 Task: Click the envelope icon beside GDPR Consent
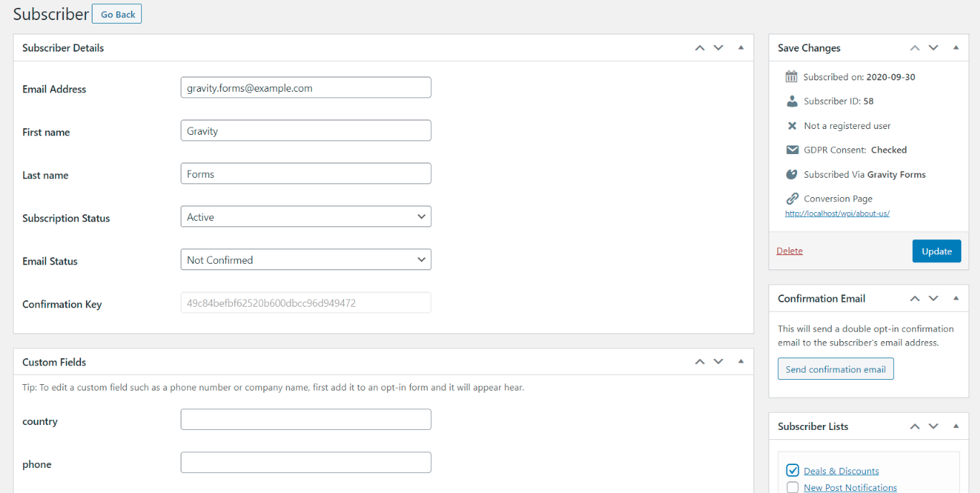point(791,150)
